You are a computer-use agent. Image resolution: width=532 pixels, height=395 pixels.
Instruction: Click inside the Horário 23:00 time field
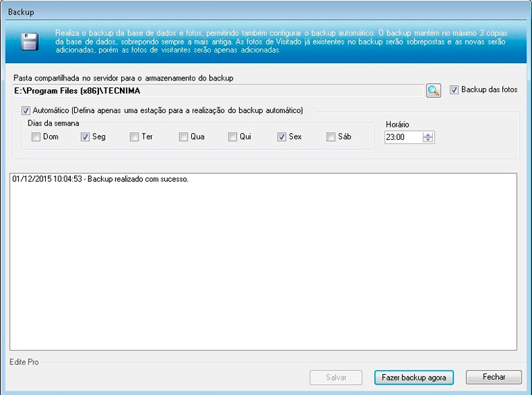pos(404,137)
